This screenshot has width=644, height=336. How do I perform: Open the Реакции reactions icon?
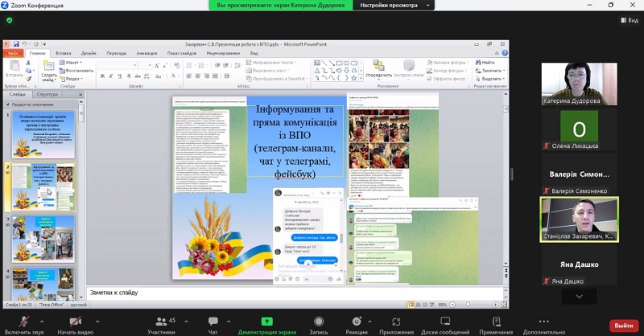click(x=356, y=321)
